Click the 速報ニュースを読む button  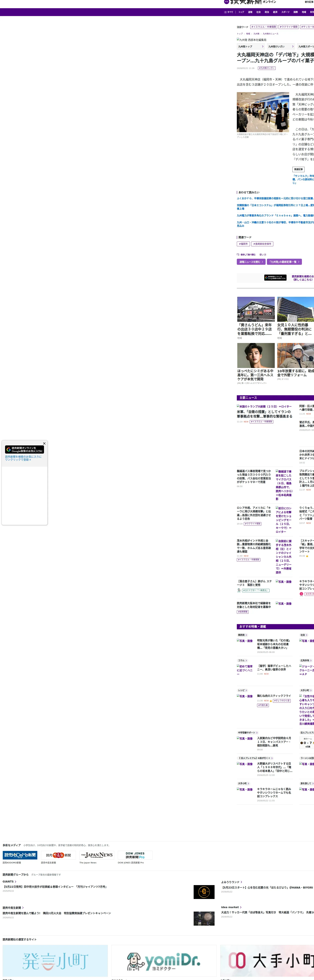pyautogui.click(x=251, y=262)
